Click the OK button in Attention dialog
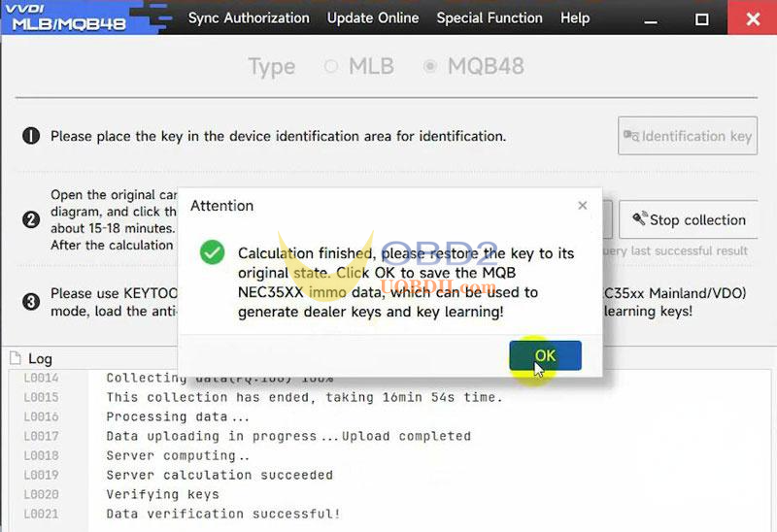The image size is (777, 532). [x=545, y=355]
